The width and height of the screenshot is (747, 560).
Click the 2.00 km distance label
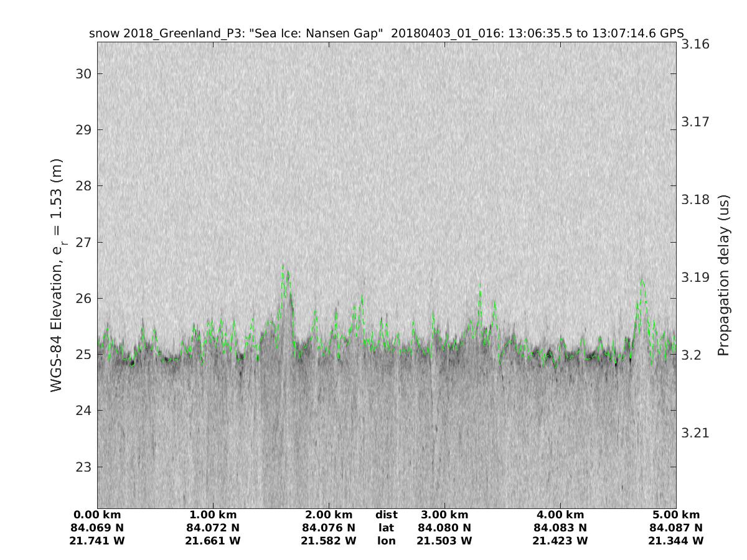click(x=329, y=515)
